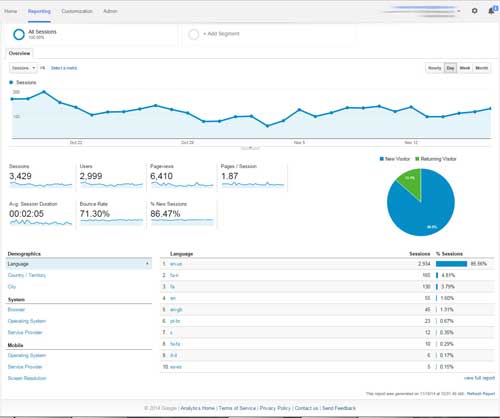
Task: Switch chart granularity to Hourly
Action: click(435, 68)
